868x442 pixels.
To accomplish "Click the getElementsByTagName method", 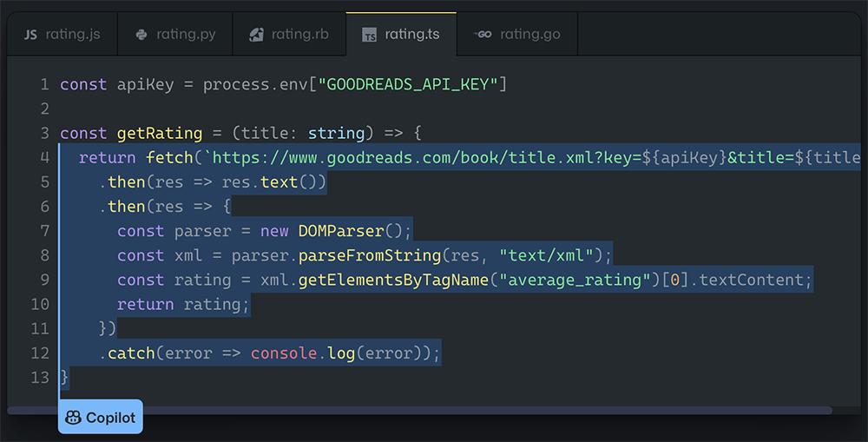I will (x=392, y=280).
